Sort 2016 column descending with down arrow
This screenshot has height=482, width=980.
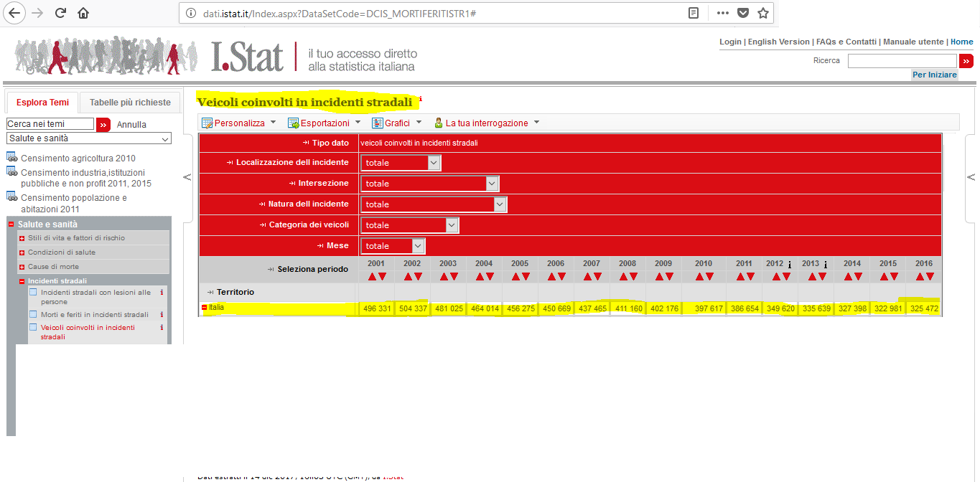click(930, 276)
